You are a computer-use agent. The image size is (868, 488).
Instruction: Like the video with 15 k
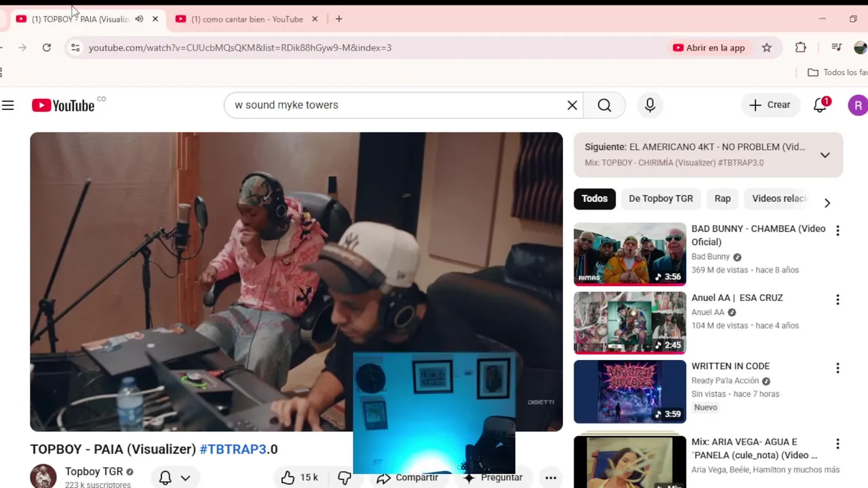point(299,478)
